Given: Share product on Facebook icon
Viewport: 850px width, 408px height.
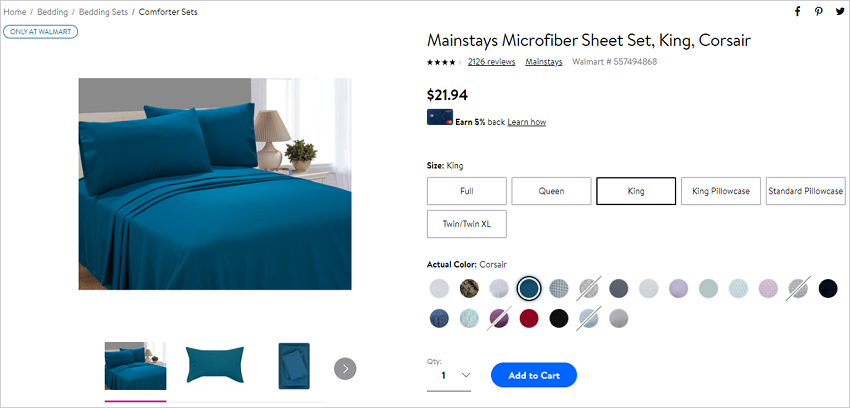Looking at the screenshot, I should 797,11.
